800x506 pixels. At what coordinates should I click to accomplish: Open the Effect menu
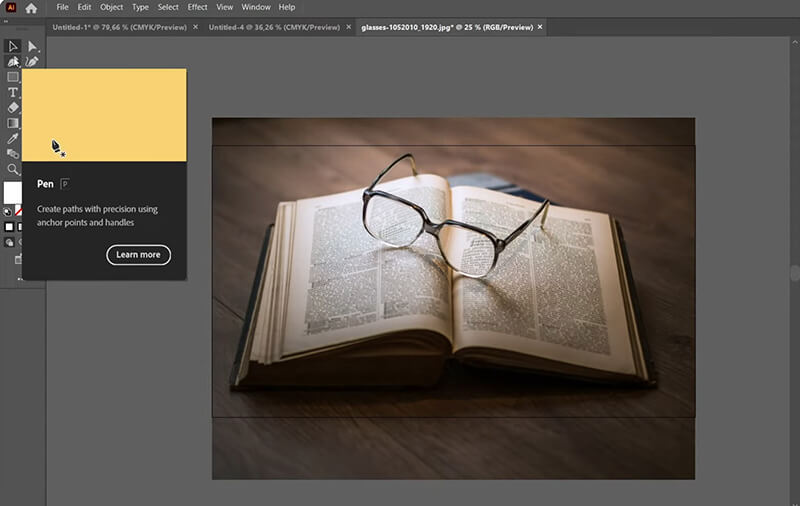pos(197,7)
